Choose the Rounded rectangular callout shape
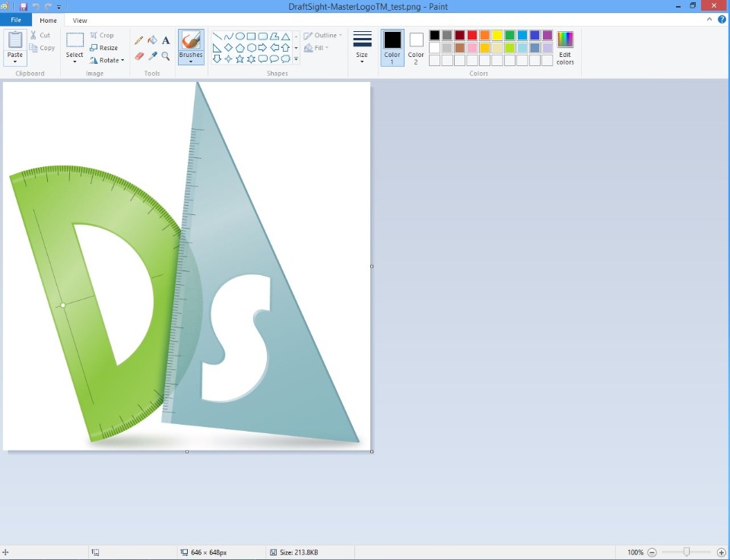Screen dimensions: 730x560 click(x=262, y=59)
